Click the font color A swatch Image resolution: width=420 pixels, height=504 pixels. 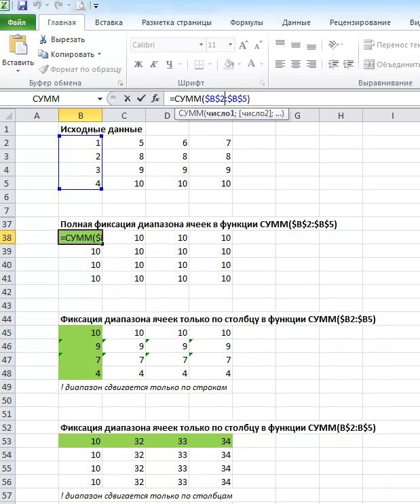click(252, 64)
